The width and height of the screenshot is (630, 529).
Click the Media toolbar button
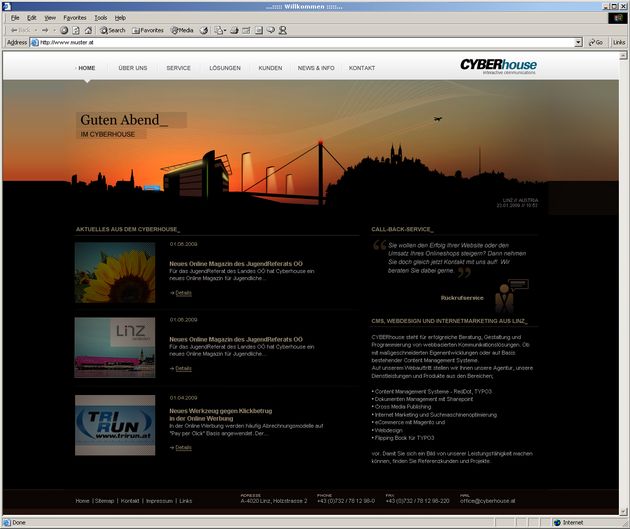[181, 30]
